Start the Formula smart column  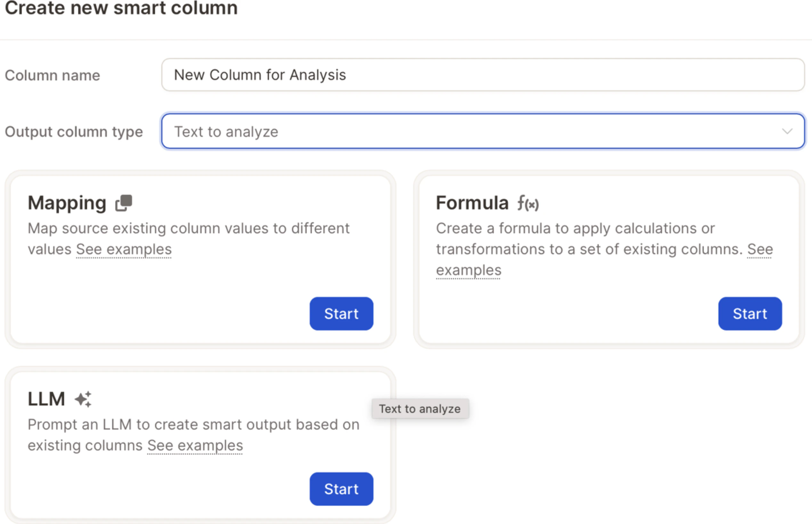pyautogui.click(x=750, y=314)
